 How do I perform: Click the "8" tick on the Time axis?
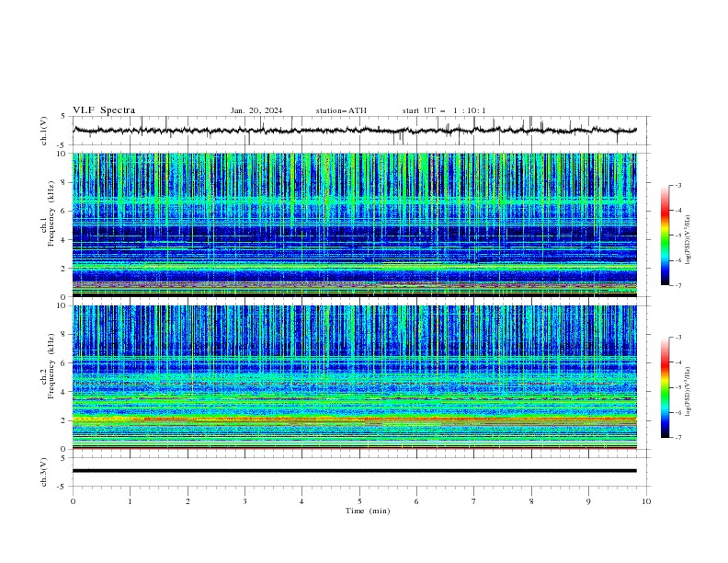point(531,501)
